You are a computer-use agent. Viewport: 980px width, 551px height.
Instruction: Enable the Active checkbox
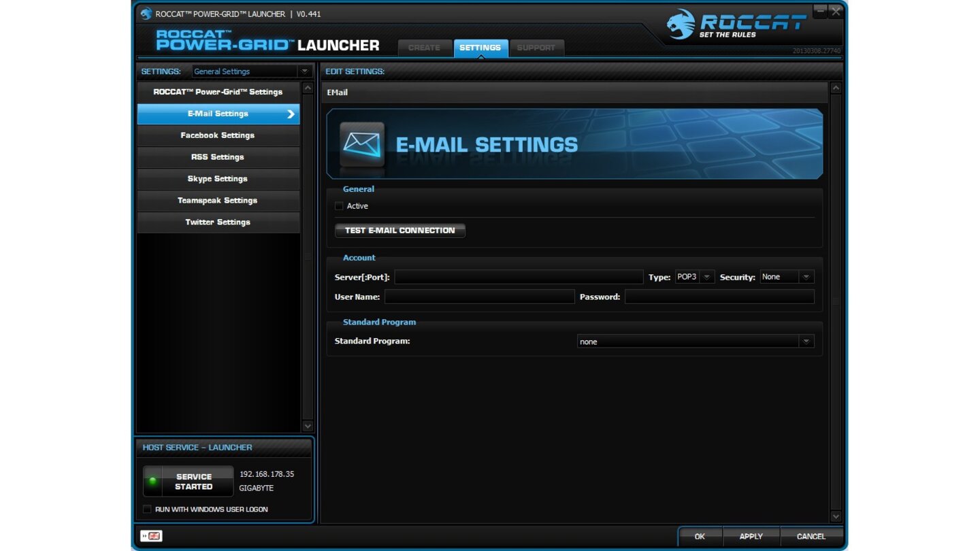pos(339,206)
